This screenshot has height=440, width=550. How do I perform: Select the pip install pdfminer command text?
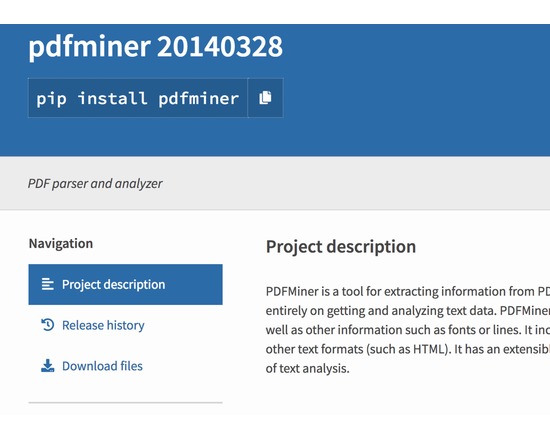point(138,98)
